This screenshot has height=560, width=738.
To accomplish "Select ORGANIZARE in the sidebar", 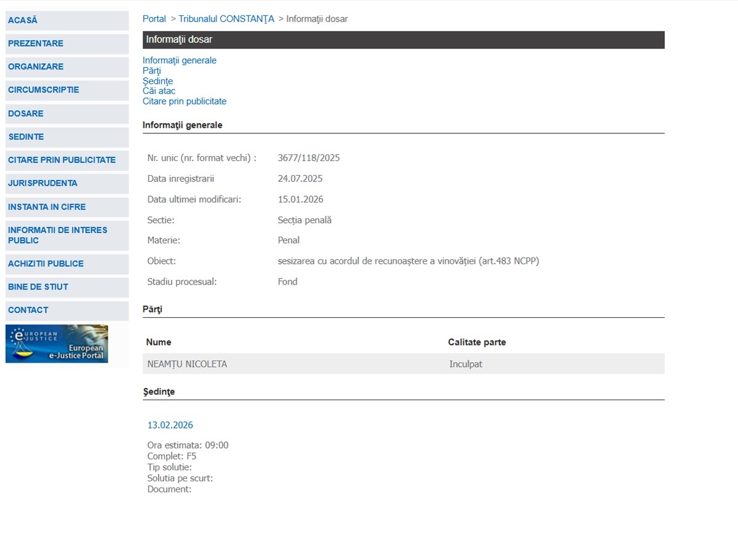I will click(x=67, y=66).
